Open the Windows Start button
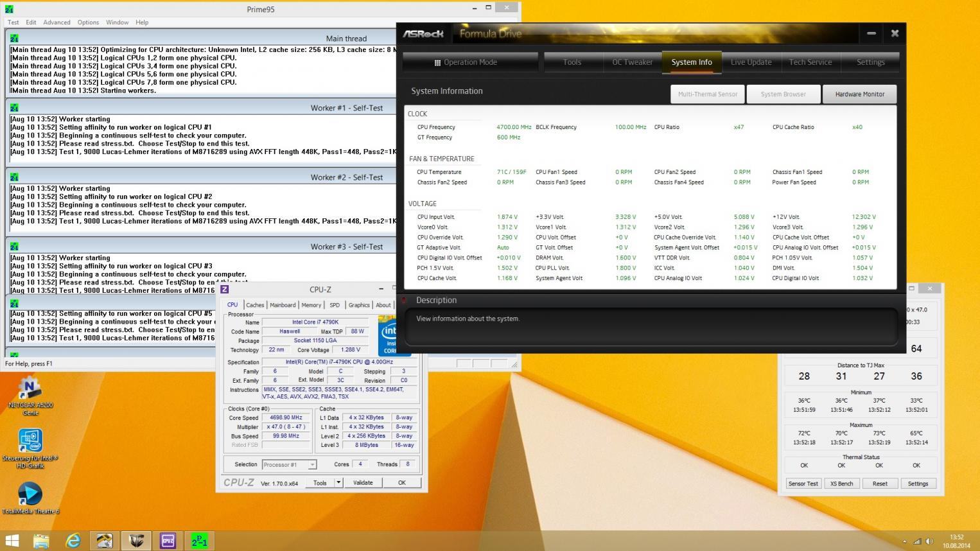 pos(12,541)
